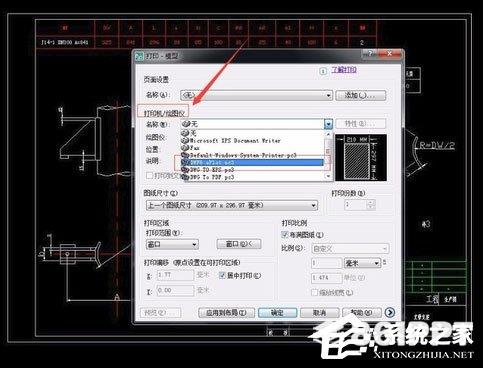Screen dimensions: 483x368
Task: Click the printer icon beside Fax entry
Action: (x=185, y=148)
